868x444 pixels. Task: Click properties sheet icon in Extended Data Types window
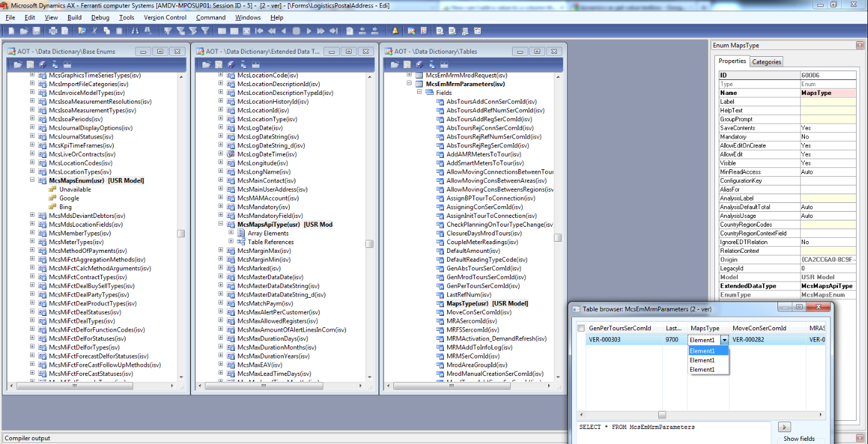click(219, 64)
